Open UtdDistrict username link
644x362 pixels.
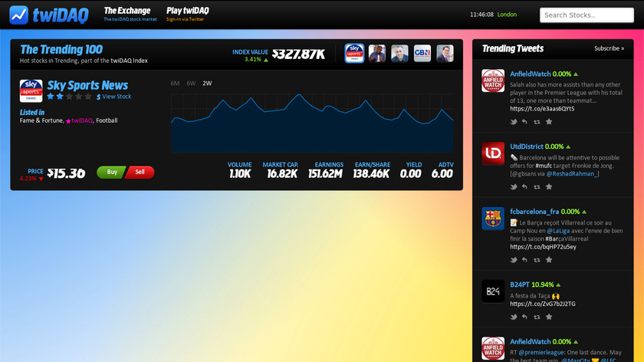click(x=527, y=146)
